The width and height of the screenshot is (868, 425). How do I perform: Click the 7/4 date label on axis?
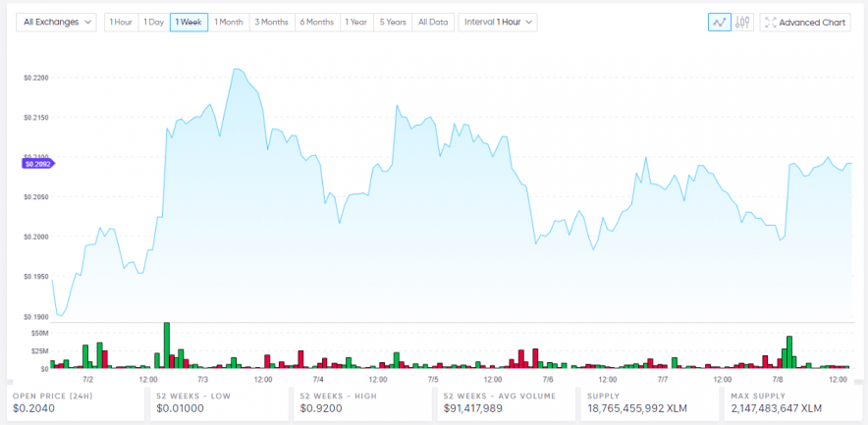(x=318, y=379)
